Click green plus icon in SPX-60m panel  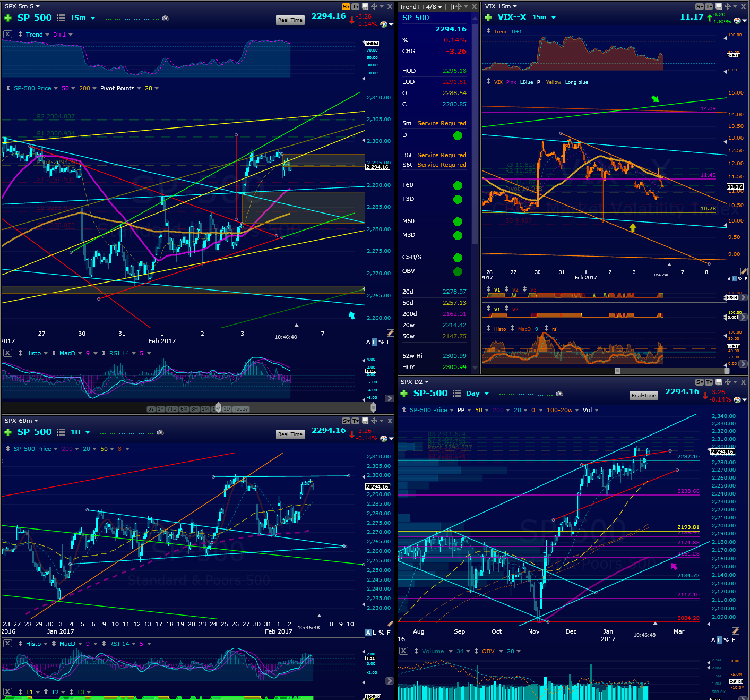(x=8, y=432)
